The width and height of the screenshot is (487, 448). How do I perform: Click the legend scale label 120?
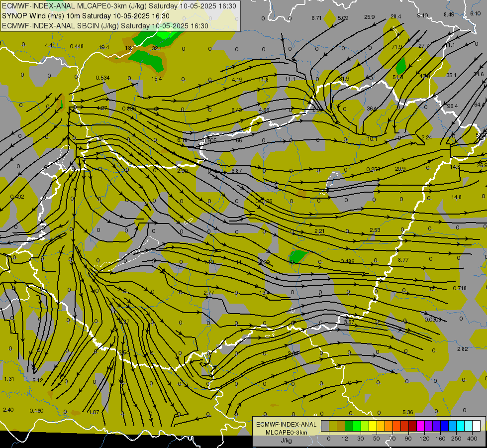424,439
